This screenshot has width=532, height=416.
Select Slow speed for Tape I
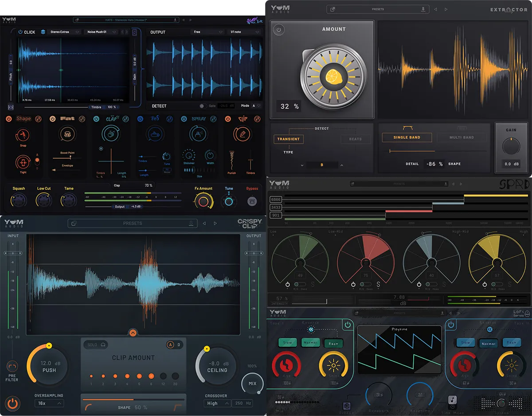[x=288, y=343]
